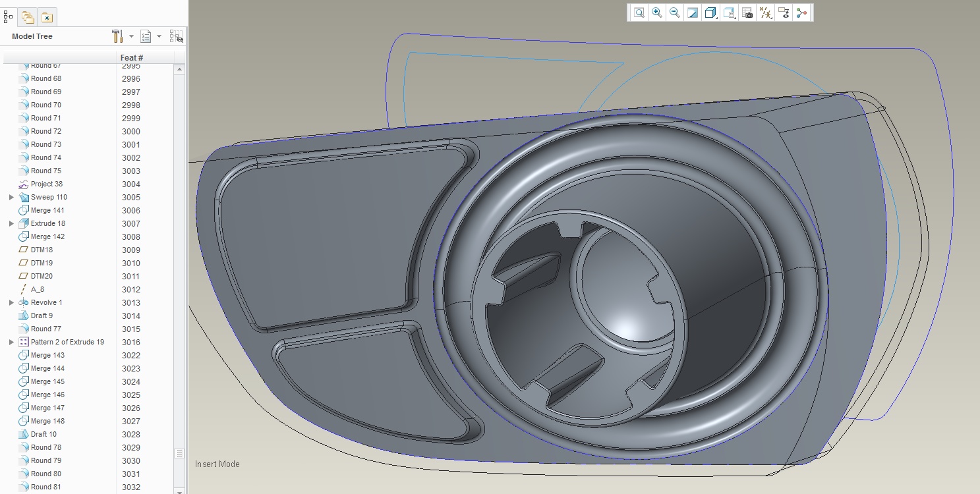This screenshot has height=494, width=980.
Task: Click the Merge 144 feature icon
Action: point(24,368)
